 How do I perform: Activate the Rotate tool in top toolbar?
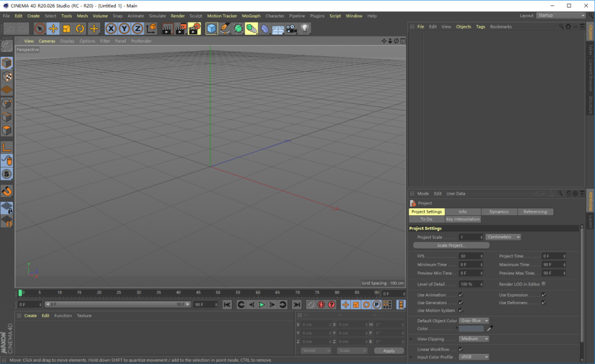pos(80,29)
